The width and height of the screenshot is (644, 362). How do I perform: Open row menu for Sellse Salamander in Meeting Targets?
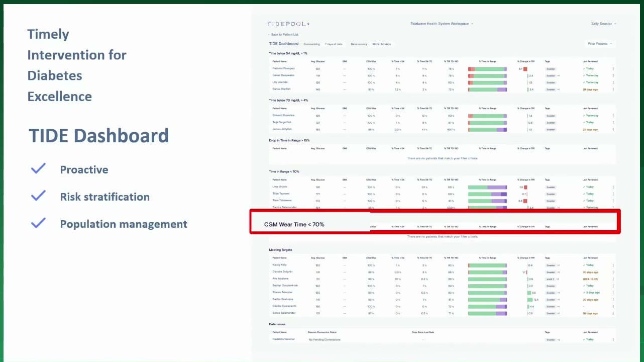point(613,313)
